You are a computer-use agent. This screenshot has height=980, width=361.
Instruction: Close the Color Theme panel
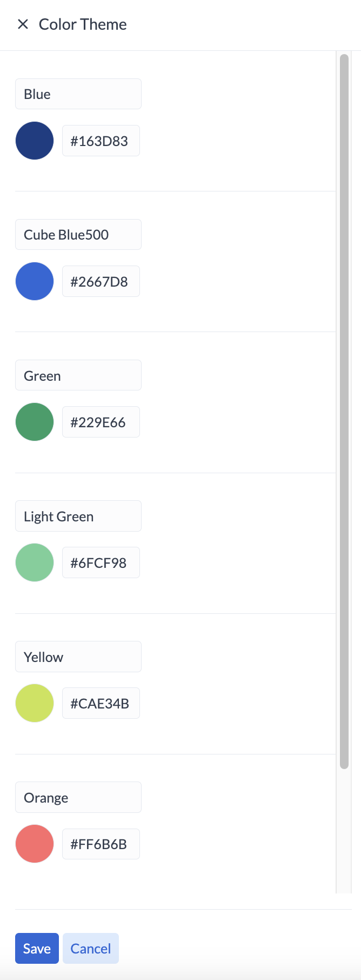(x=23, y=24)
